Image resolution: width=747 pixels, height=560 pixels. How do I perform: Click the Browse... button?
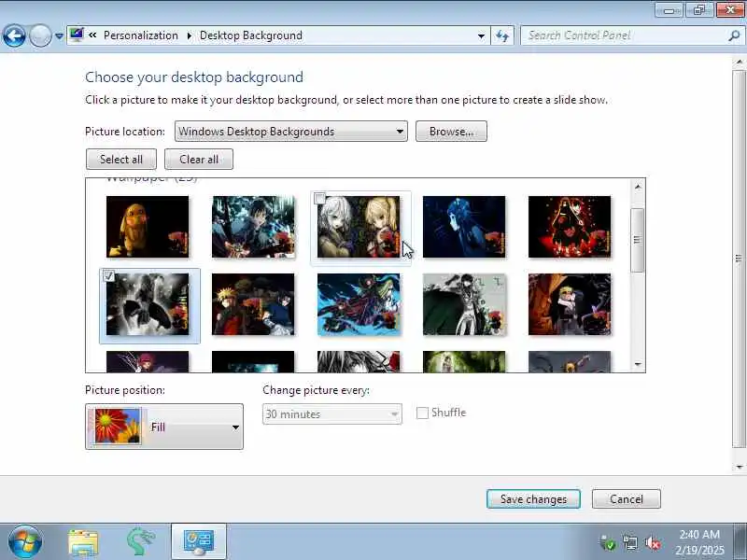(x=451, y=131)
